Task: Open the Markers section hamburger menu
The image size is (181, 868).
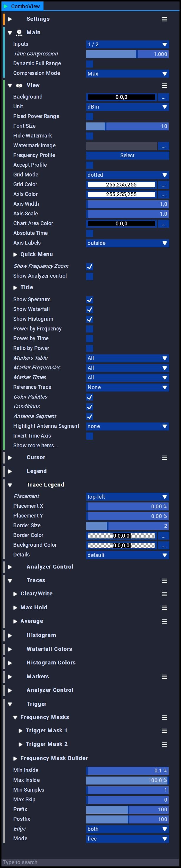Action: point(164,677)
